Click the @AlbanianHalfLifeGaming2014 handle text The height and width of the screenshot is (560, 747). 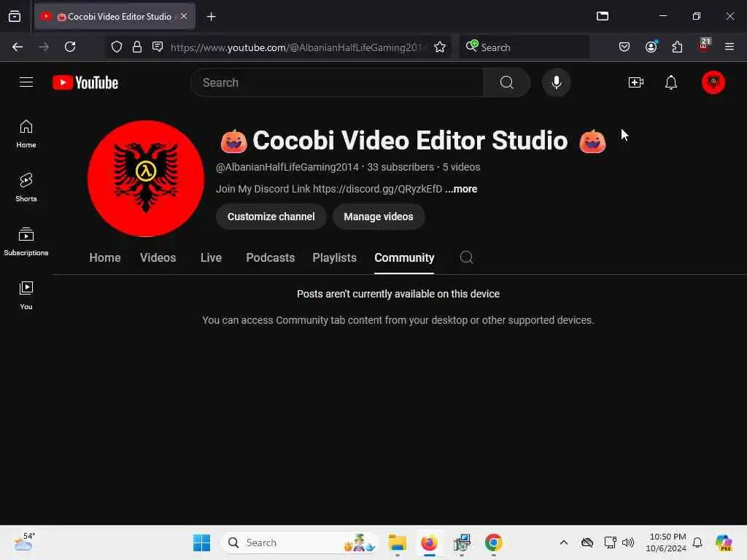coord(287,167)
